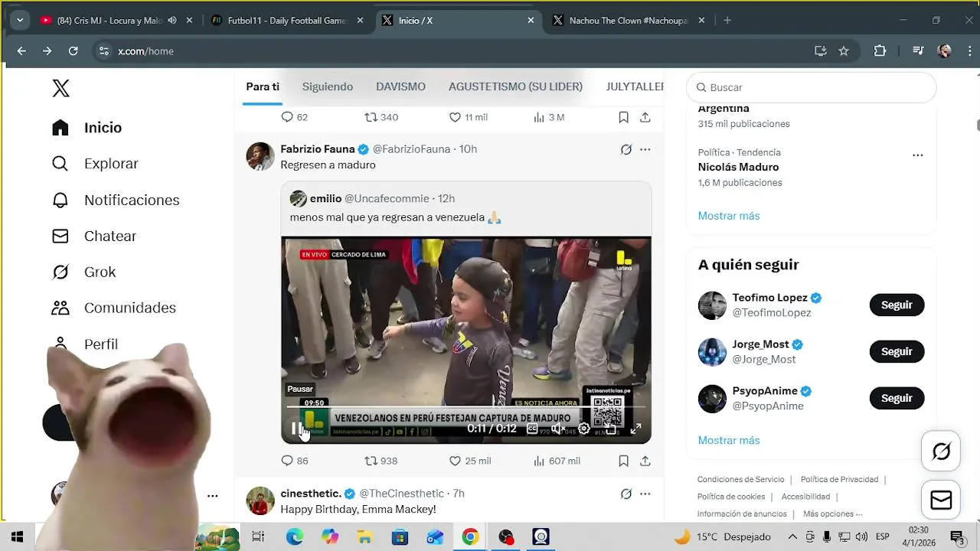View stats for the 607 mil views post
The image size is (980, 551).
[557, 461]
